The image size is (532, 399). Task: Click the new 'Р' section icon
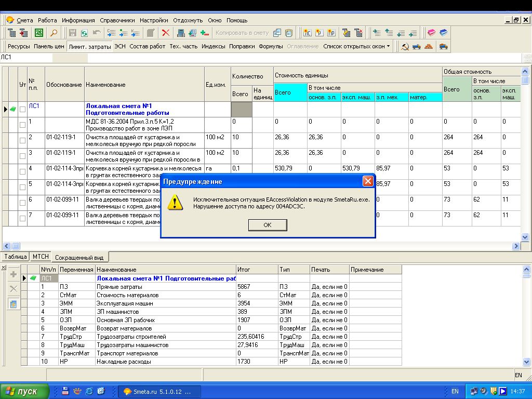point(320,33)
